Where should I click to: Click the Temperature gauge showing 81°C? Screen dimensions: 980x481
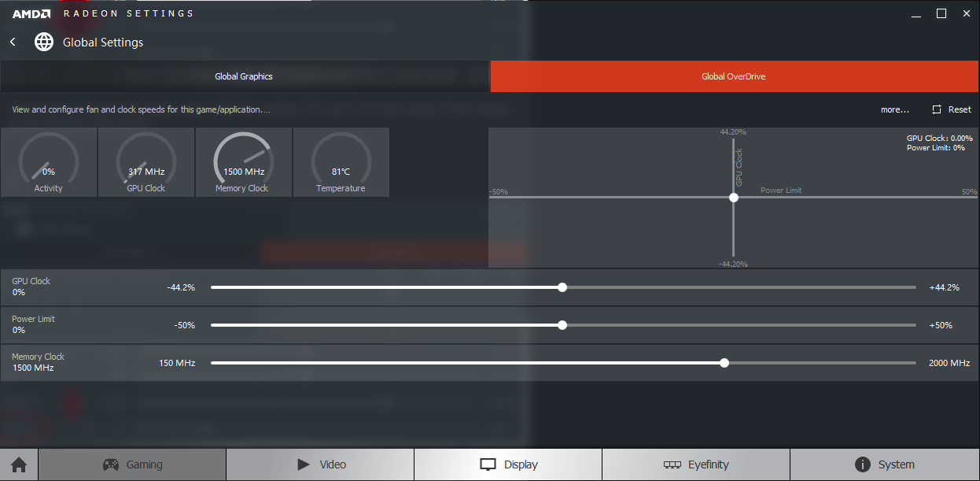341,162
